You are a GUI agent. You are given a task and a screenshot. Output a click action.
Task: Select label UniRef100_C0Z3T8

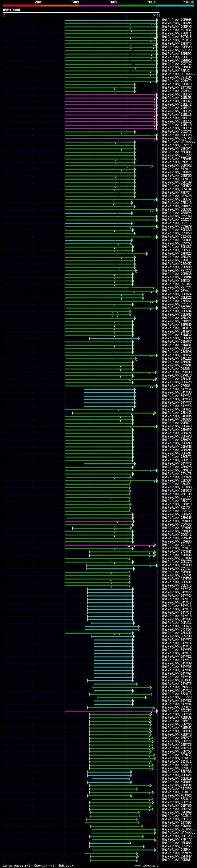(x=177, y=132)
